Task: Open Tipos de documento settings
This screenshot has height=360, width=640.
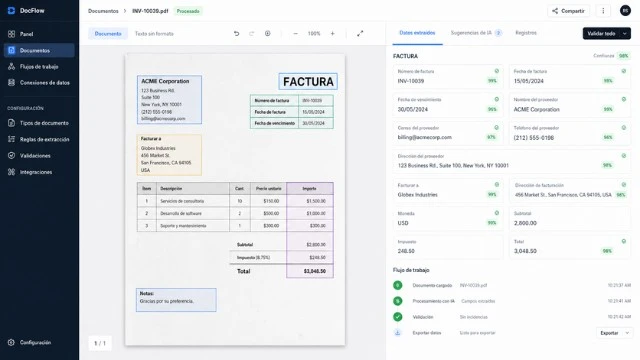Action: pyautogui.click(x=39, y=123)
